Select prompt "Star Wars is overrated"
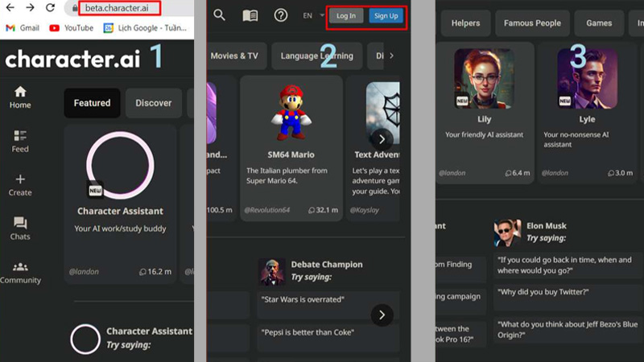 [x=328, y=305]
